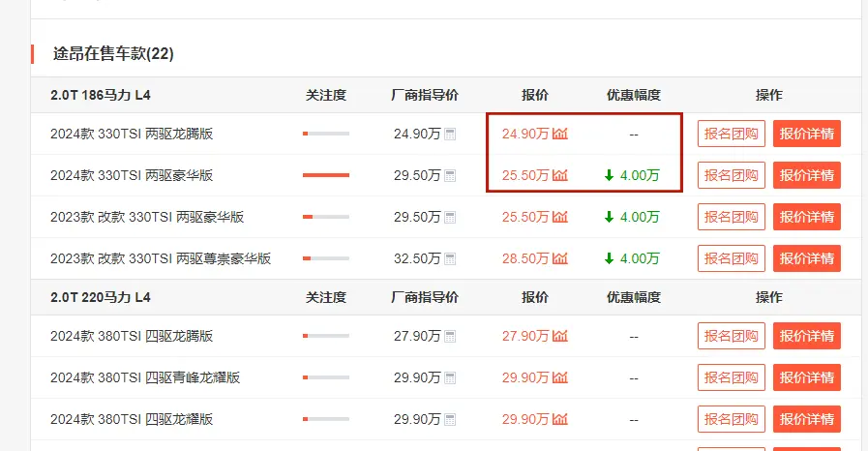Click 报名团购 for 2023款 改款 两驱尊崇豪华版
This screenshot has width=868, height=451.
pos(732,258)
